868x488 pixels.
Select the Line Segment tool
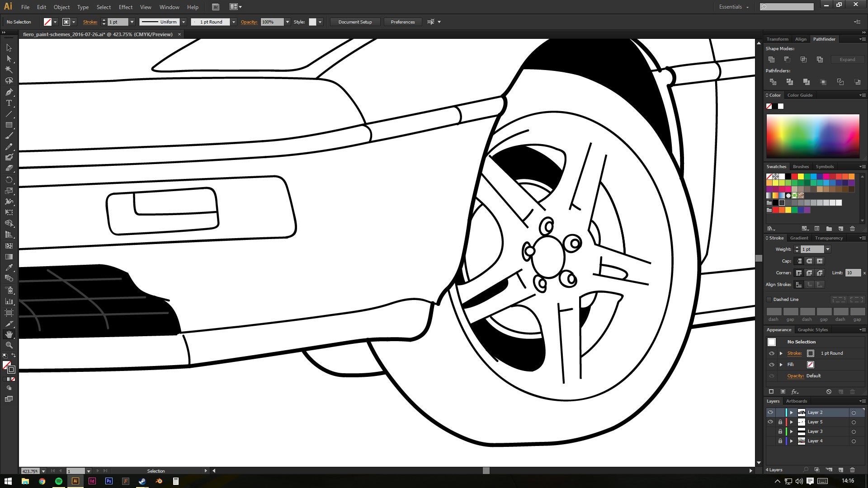pyautogui.click(x=9, y=114)
